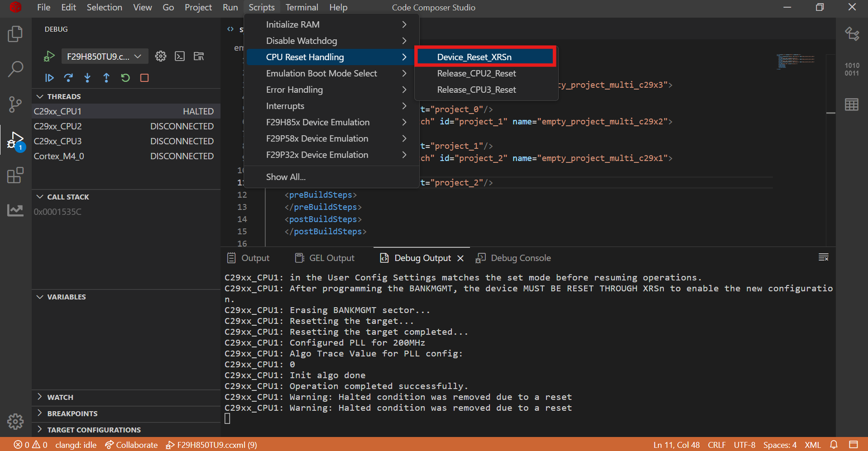The image size is (868, 451).
Task: Click the Restart debug icon
Action: click(125, 78)
